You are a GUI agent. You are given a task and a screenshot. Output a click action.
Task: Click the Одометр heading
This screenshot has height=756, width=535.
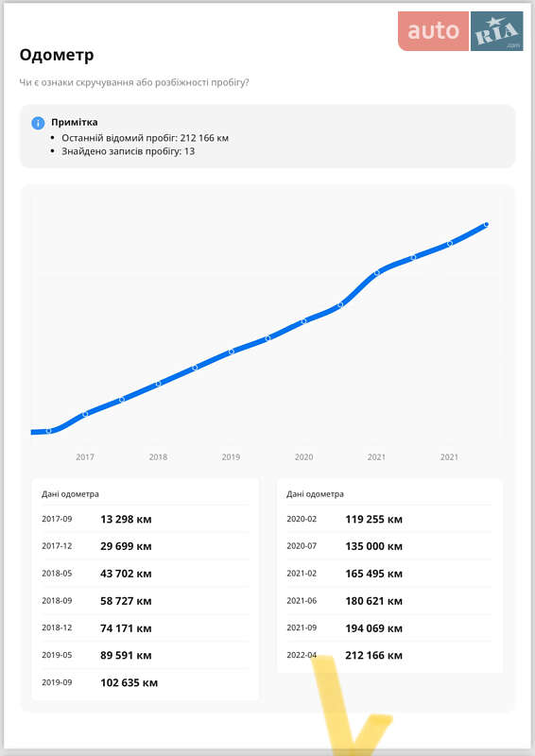point(57,55)
